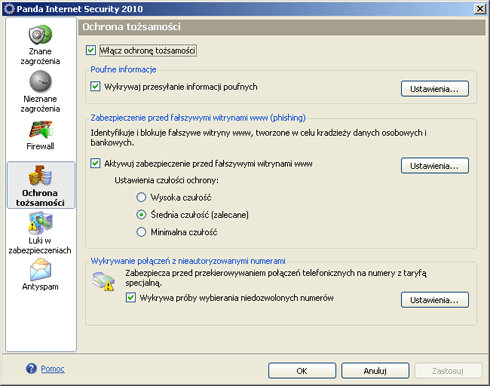Open the Firewall brick wall icon

click(x=41, y=130)
